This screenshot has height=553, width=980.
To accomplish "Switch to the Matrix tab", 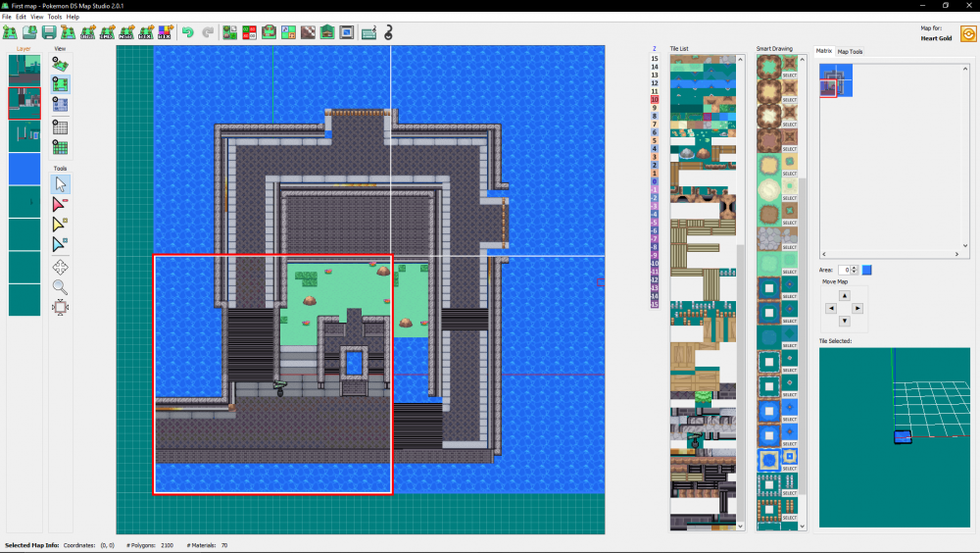I will click(824, 51).
